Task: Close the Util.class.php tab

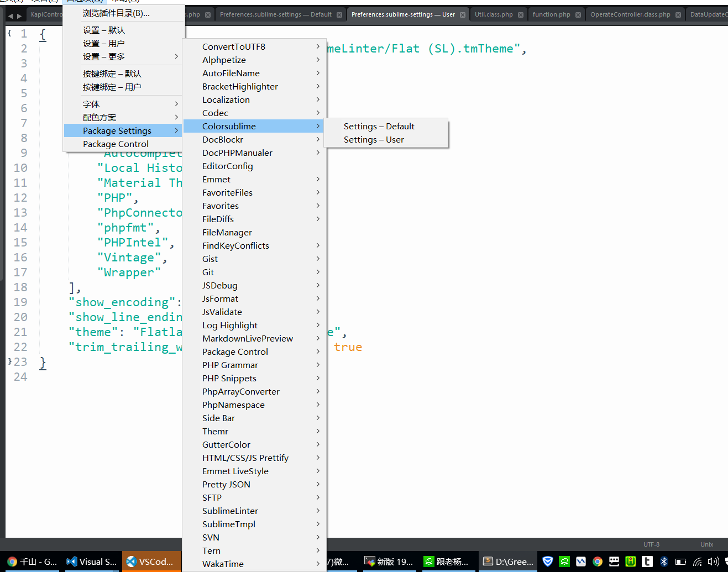Action: (x=521, y=15)
